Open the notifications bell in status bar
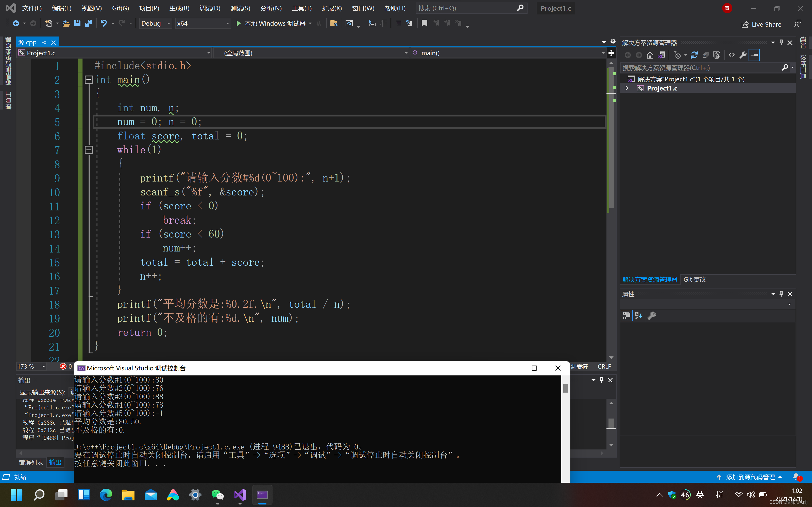812x507 pixels. 796,477
